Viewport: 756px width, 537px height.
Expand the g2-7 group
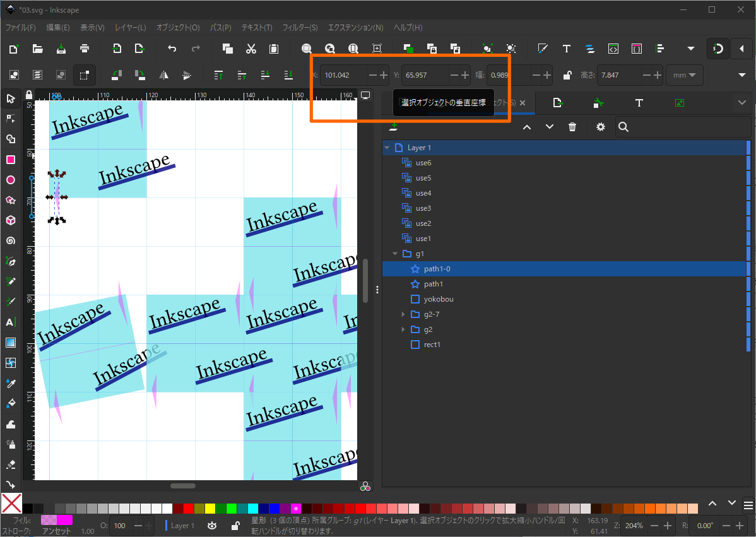pyautogui.click(x=403, y=314)
